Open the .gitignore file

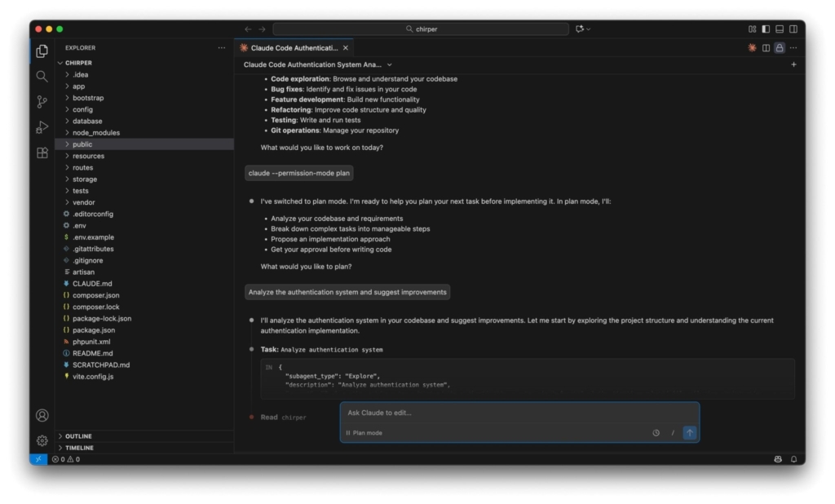(144, 260)
